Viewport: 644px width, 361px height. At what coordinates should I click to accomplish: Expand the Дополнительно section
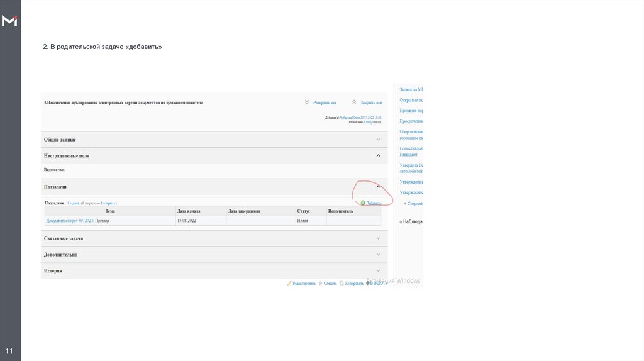click(378, 255)
